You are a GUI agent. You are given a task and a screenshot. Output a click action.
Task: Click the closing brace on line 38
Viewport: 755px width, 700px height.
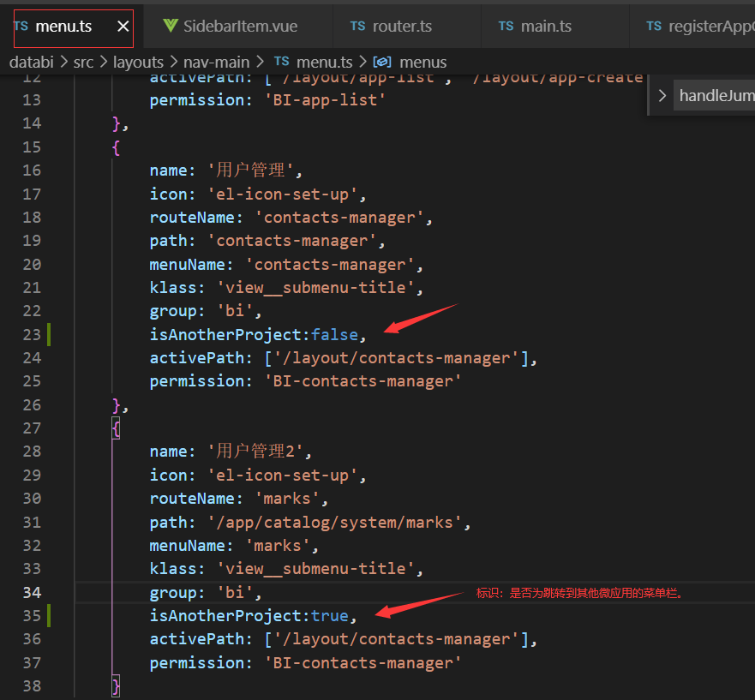[116, 686]
